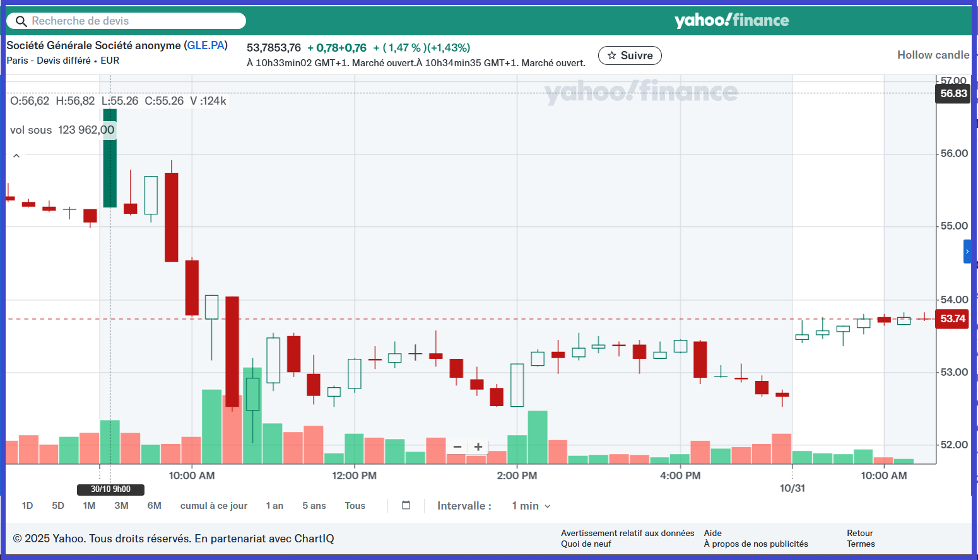The height and width of the screenshot is (560, 978).
Task: Open Avertissement relatif aux données link
Action: pos(627,533)
